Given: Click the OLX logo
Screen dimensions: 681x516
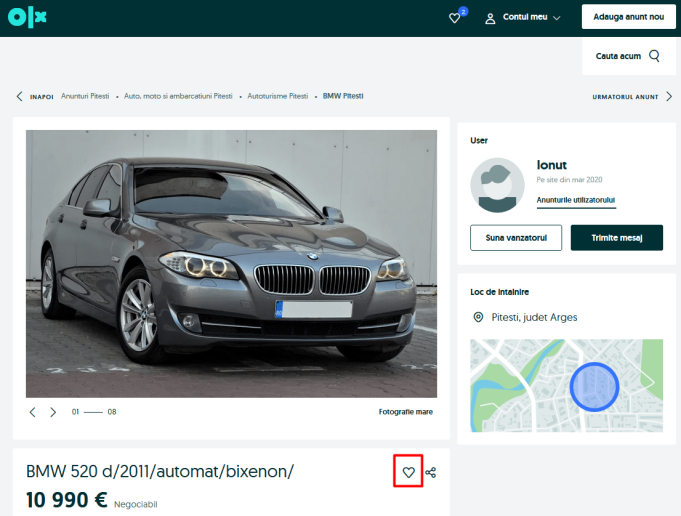Looking at the screenshot, I should (x=27, y=17).
